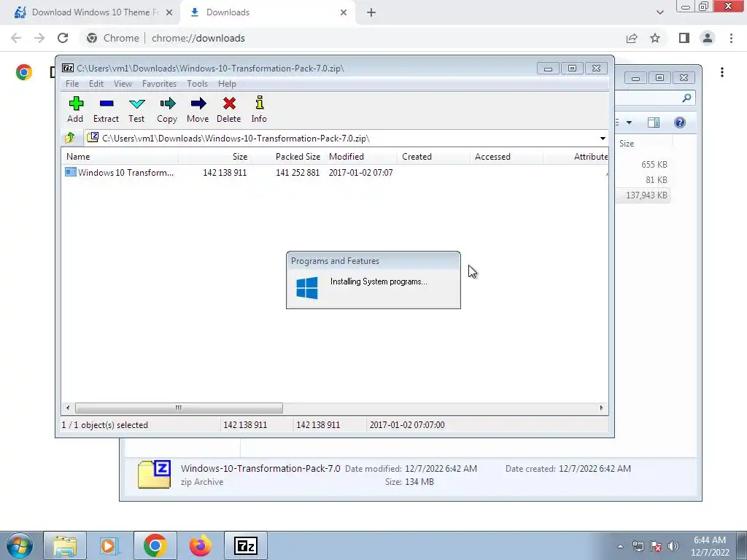Open the Tools menu in 7-Zip
747x560 pixels.
coord(197,84)
